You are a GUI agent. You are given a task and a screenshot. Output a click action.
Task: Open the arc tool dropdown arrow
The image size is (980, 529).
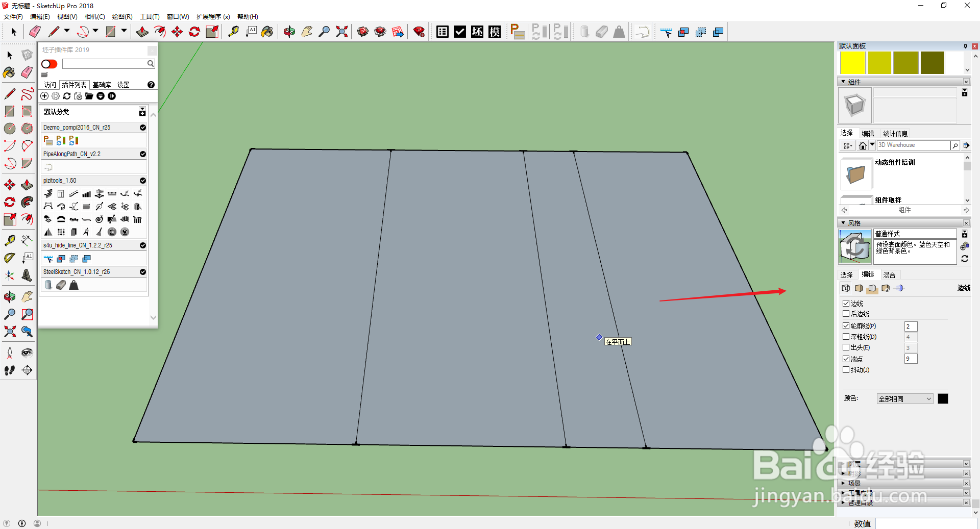pyautogui.click(x=95, y=31)
